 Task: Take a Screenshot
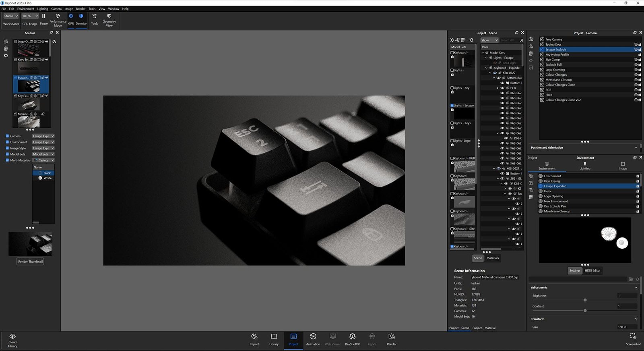tap(633, 339)
